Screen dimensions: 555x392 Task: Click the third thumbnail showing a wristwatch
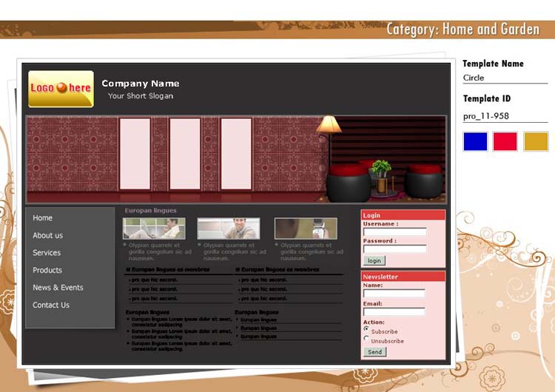[306, 229]
